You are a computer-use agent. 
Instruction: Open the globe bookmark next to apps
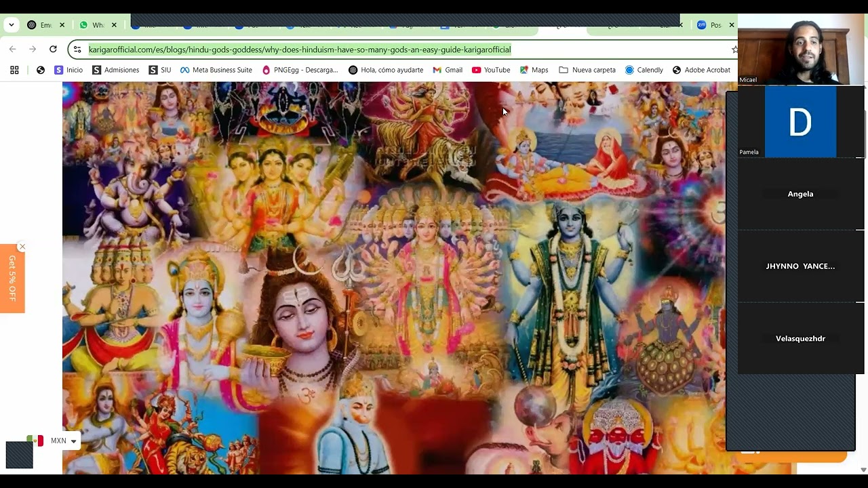pos(41,70)
